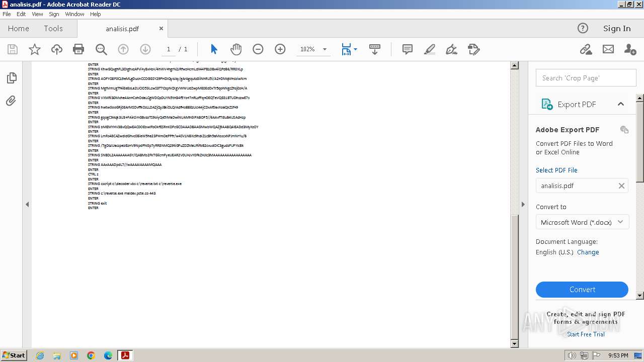644x362 pixels.
Task: Open the volume control in system tray
Action: [572, 355]
